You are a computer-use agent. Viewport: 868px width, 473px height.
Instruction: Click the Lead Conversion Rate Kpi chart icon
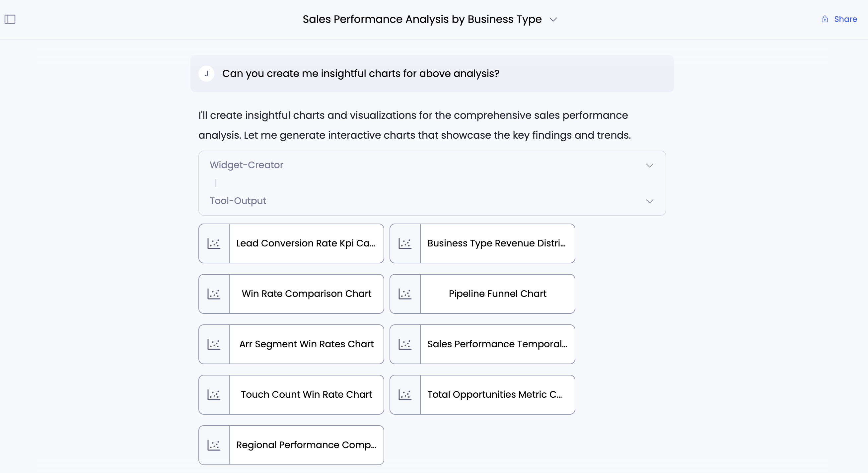(214, 243)
